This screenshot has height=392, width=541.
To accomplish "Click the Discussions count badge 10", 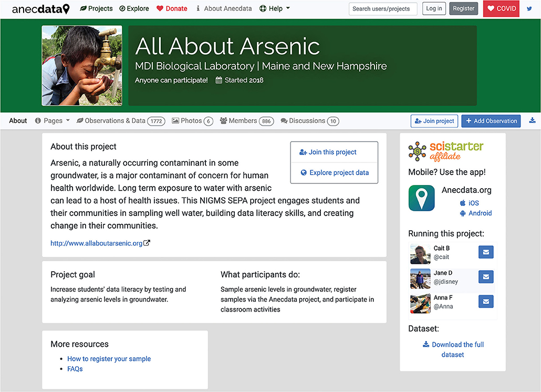I will [x=333, y=121].
